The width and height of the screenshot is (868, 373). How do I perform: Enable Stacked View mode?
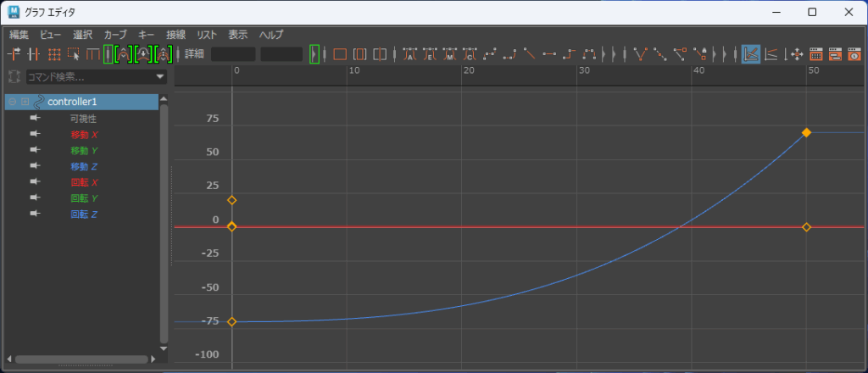[771, 54]
